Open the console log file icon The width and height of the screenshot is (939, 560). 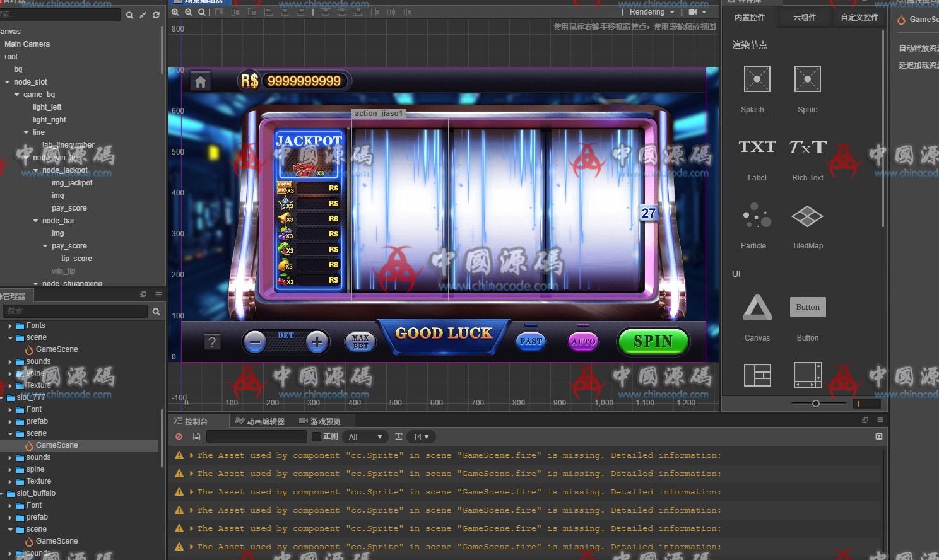click(x=196, y=436)
